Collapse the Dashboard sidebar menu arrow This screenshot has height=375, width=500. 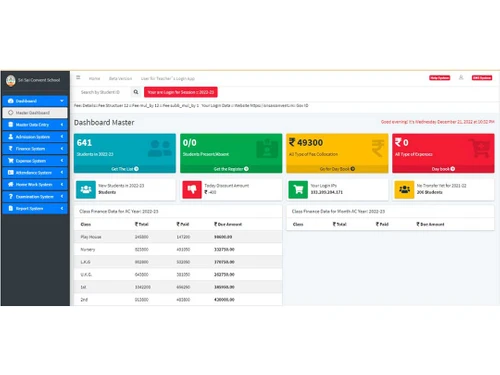[62, 101]
